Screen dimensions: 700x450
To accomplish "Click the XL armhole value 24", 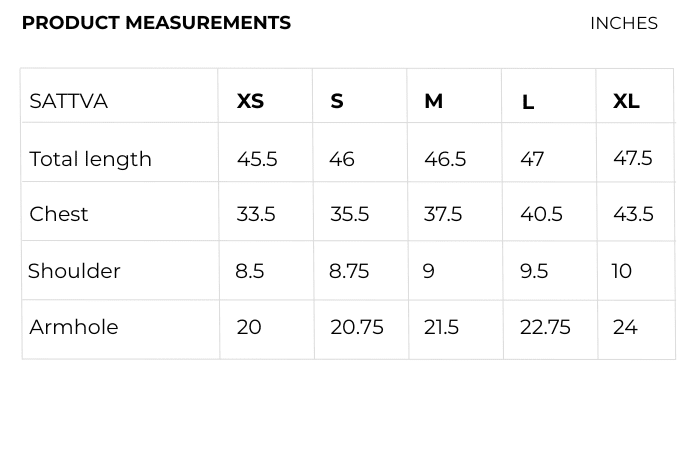I will tap(625, 327).
